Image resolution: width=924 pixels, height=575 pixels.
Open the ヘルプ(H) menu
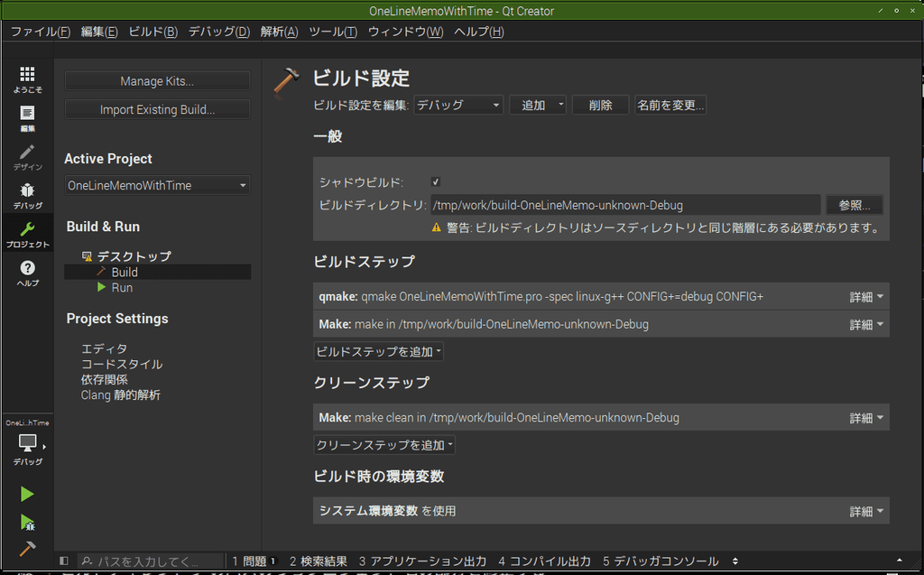tap(478, 32)
